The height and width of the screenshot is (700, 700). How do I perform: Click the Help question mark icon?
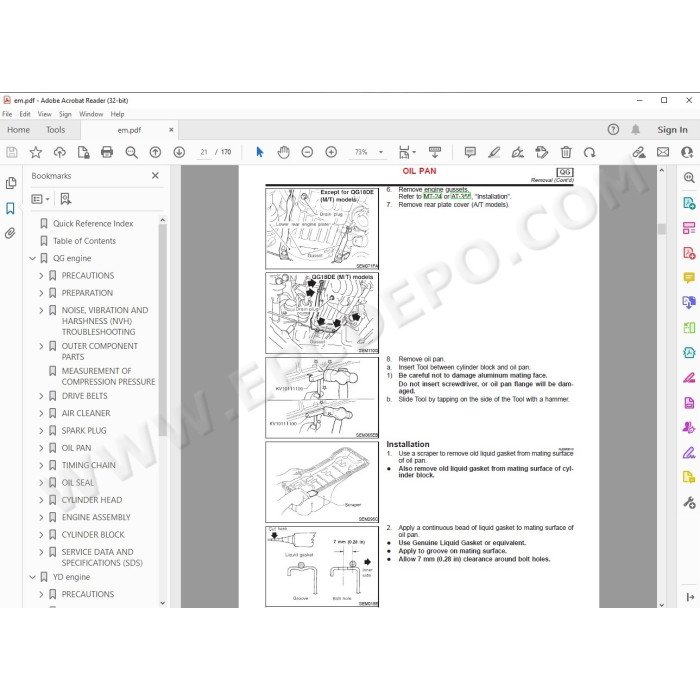(613, 129)
